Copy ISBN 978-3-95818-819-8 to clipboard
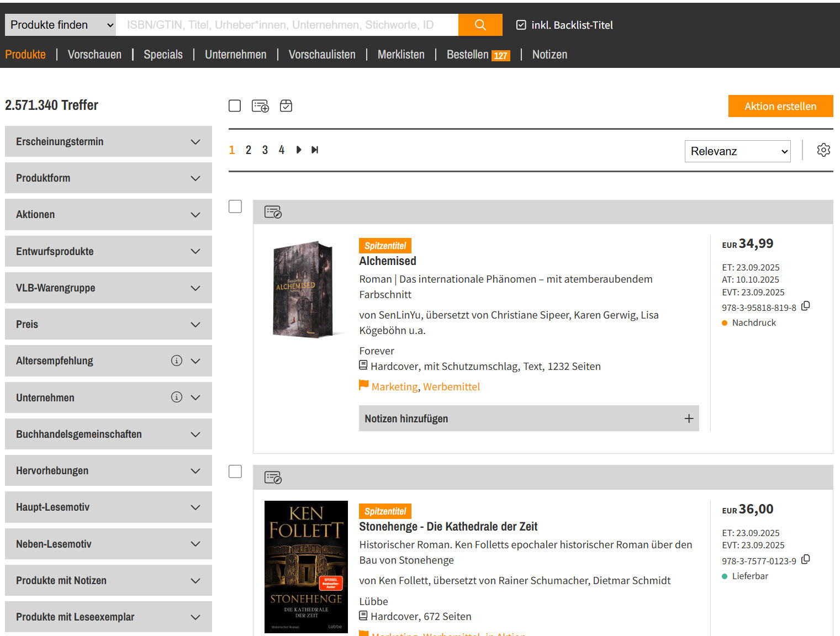 pyautogui.click(x=806, y=306)
